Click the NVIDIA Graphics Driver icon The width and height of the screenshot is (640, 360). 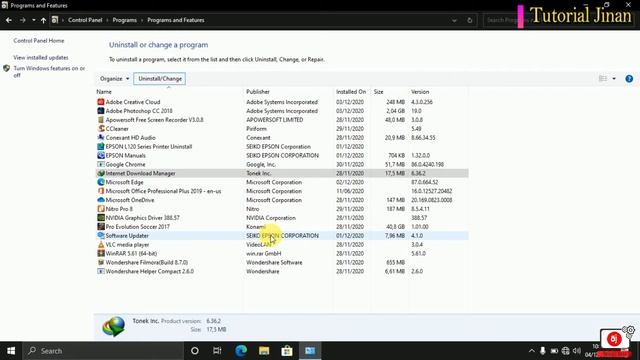(x=101, y=218)
